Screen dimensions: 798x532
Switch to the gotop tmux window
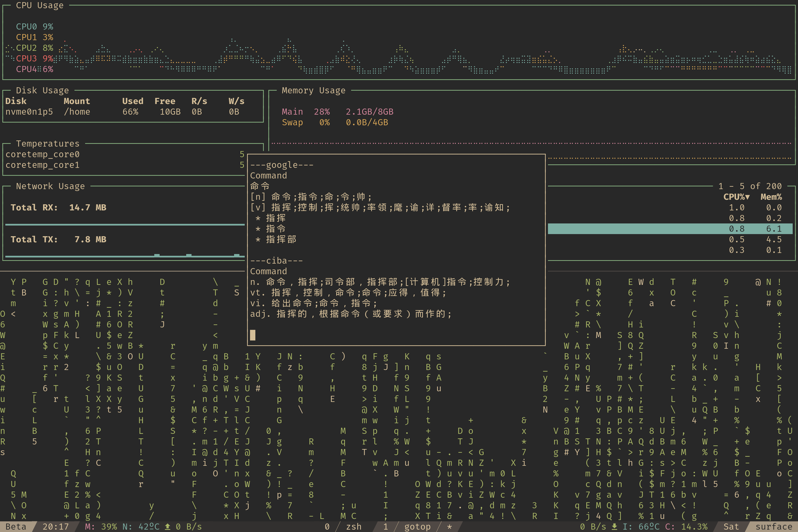[x=417, y=527]
